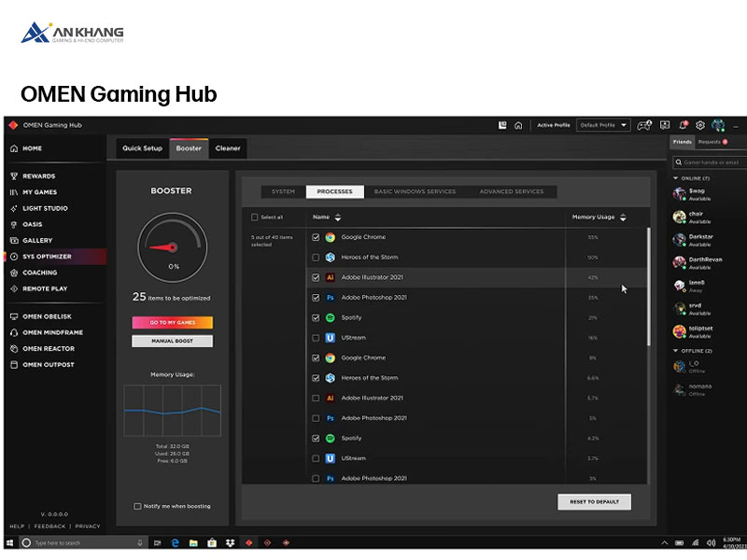747x560 pixels.
Task: Click the Swag friend avatar
Action: [x=679, y=194]
